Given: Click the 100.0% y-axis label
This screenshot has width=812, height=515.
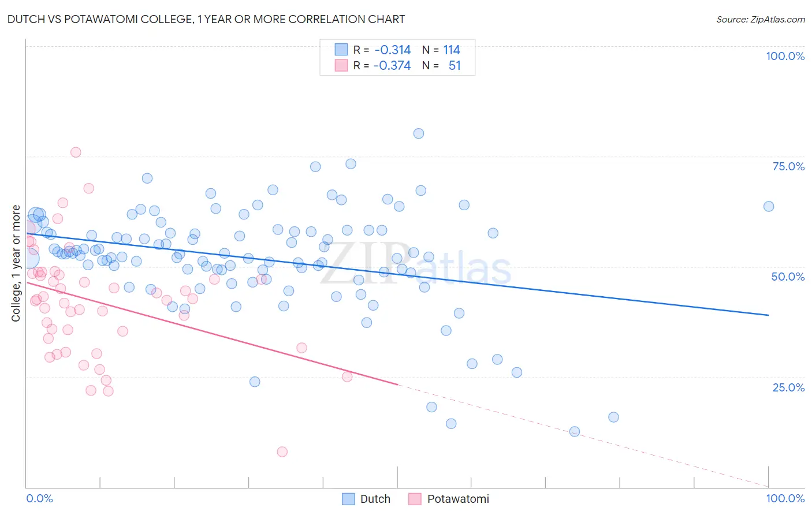Looking at the screenshot, I should coord(785,56).
